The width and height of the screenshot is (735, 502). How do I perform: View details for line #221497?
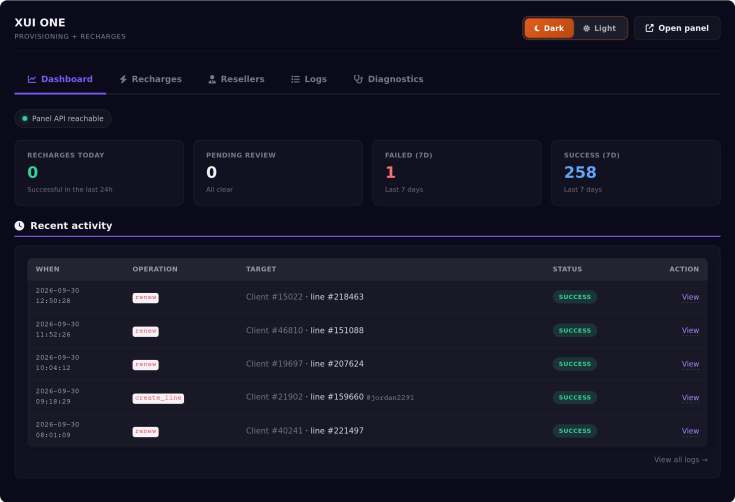tap(690, 431)
